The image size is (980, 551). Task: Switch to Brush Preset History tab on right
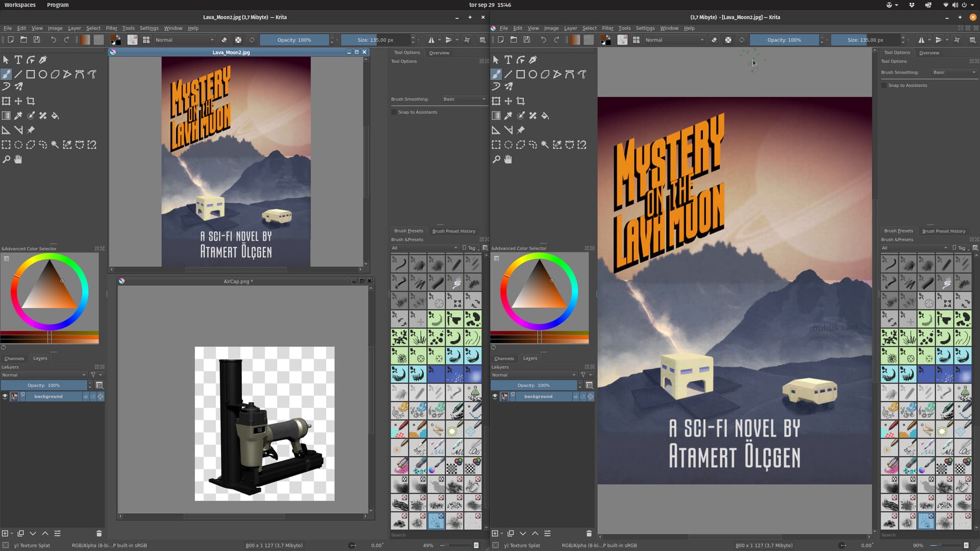[943, 231]
